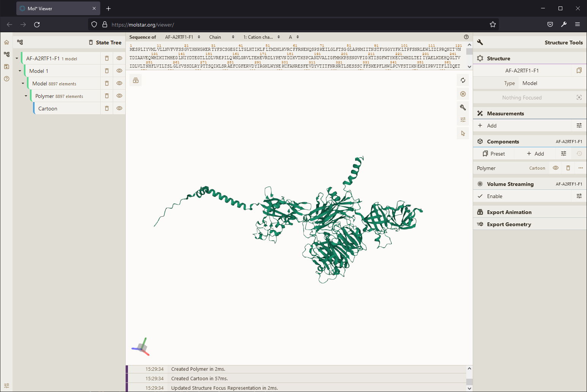
Task: Click the Preset button under Components
Action: pos(494,153)
